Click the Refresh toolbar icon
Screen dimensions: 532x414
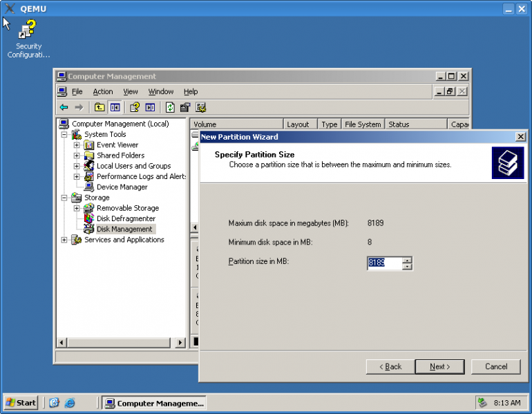pyautogui.click(x=170, y=107)
